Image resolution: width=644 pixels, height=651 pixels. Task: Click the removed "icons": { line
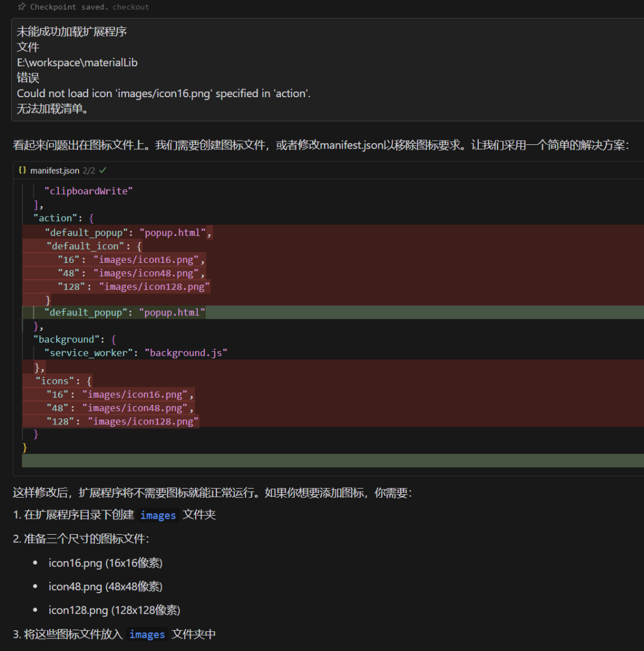(x=333, y=381)
